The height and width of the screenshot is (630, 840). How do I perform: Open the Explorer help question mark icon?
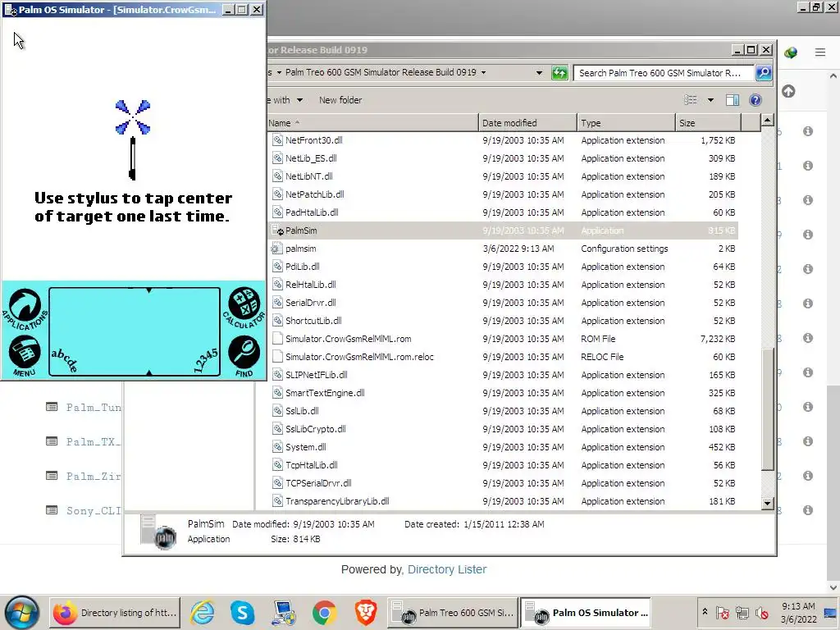(756, 100)
